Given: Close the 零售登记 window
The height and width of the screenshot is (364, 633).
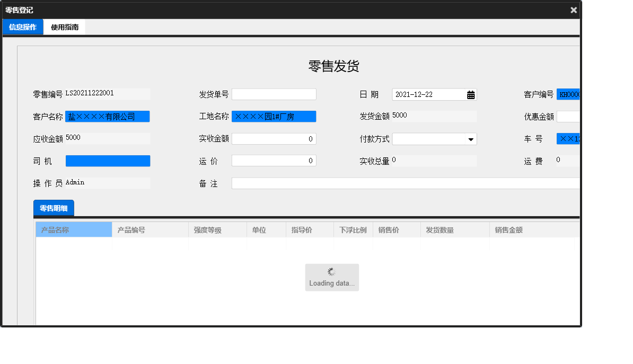Looking at the screenshot, I should 573,10.
